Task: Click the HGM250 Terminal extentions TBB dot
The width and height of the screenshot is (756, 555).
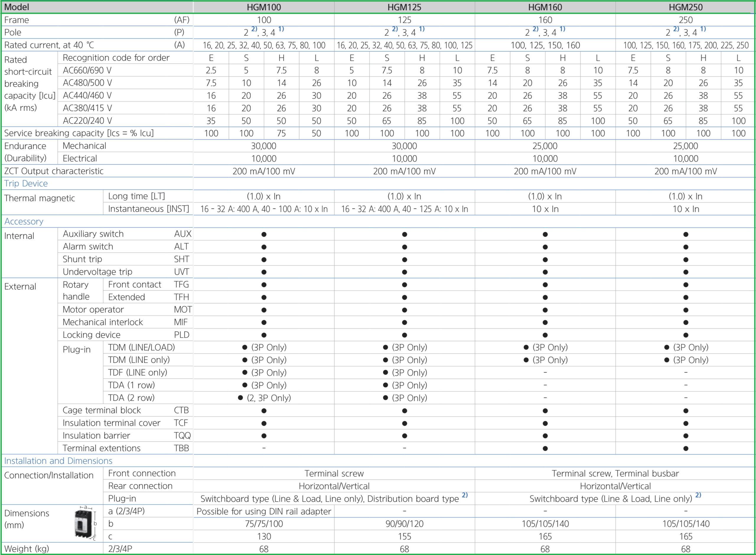Action: click(x=686, y=448)
